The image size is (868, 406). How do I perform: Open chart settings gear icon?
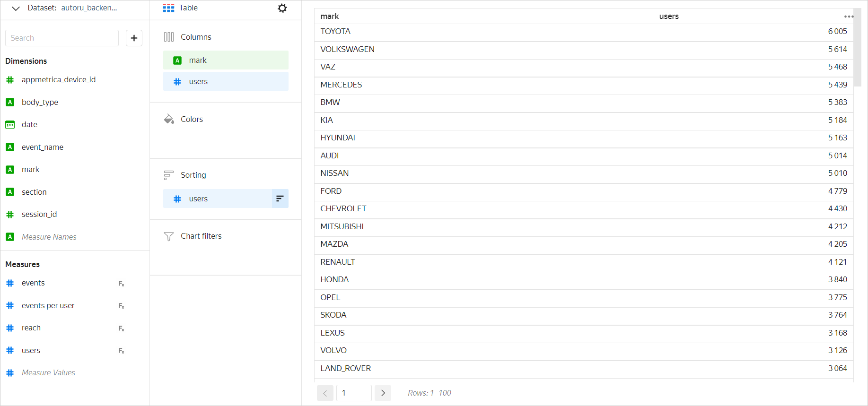coord(282,8)
